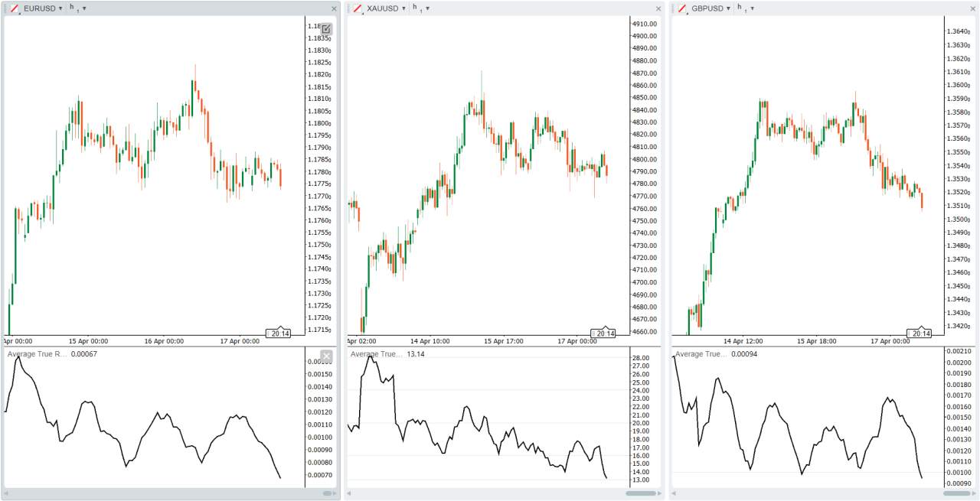Click the 20:14 countdown marker on XAUUSD chart

(602, 332)
